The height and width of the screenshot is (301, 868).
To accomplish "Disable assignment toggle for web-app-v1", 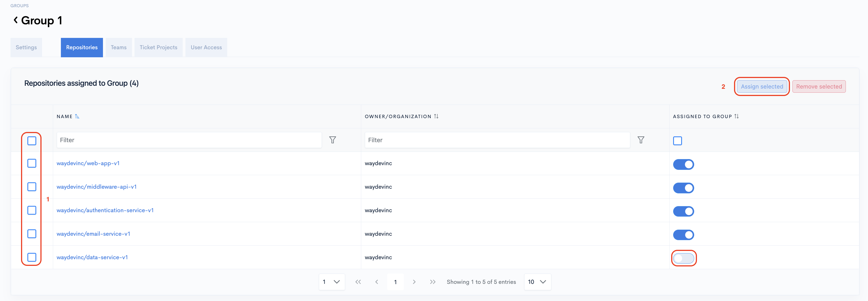I will [683, 164].
